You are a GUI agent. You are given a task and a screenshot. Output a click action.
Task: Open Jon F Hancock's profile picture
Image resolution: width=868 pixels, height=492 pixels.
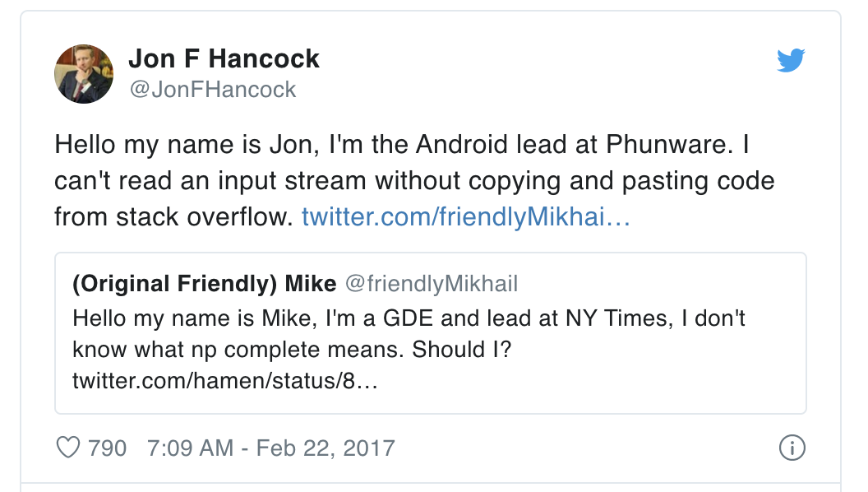[84, 74]
